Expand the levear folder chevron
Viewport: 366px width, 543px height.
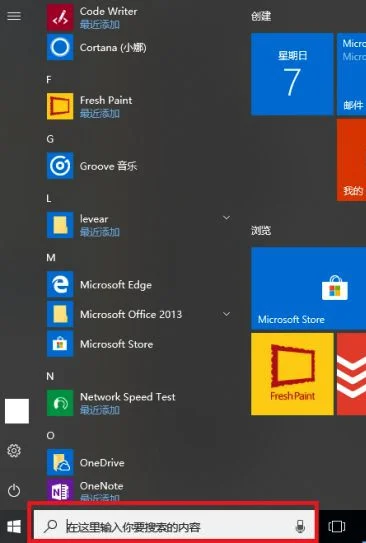pyautogui.click(x=226, y=218)
